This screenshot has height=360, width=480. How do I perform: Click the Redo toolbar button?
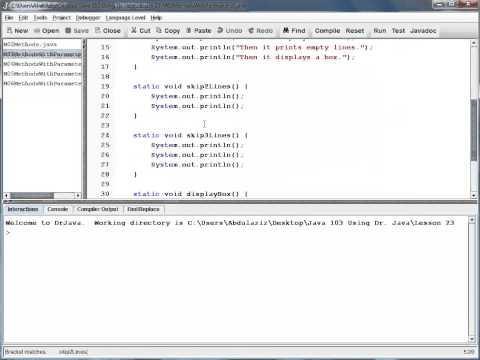point(261,31)
